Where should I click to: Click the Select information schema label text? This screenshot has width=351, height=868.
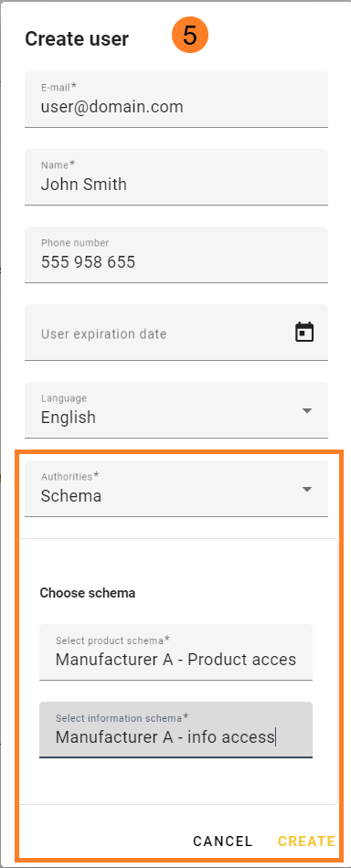point(122,718)
